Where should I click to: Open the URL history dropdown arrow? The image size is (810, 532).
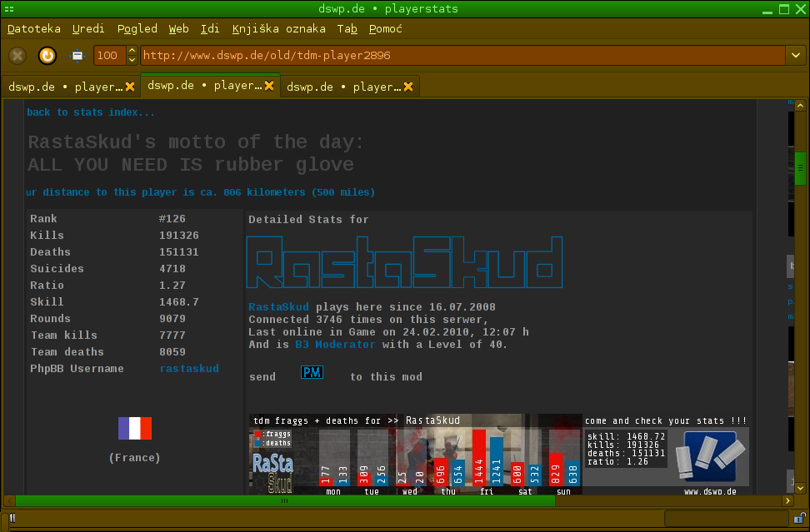[795, 56]
